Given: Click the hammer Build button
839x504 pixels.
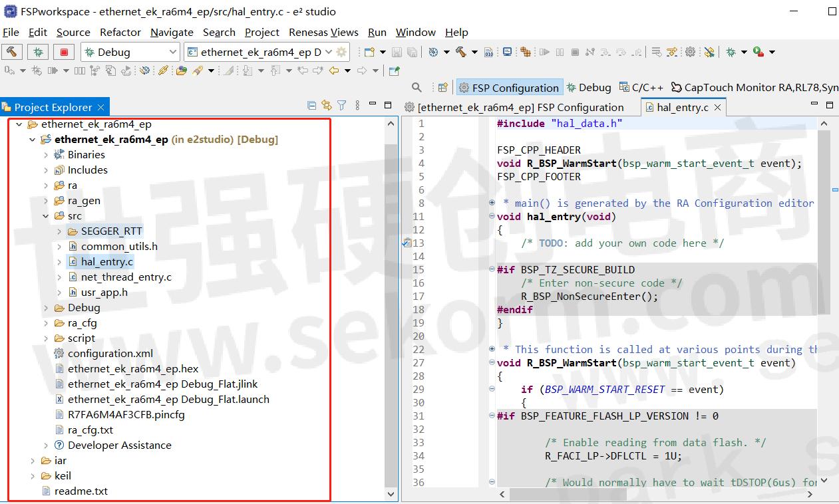Looking at the screenshot, I should coord(13,52).
